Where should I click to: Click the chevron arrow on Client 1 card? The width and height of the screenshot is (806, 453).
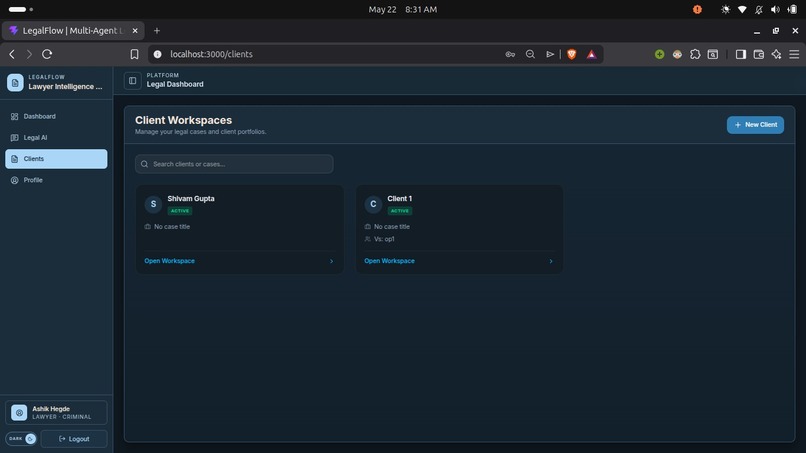pos(551,261)
